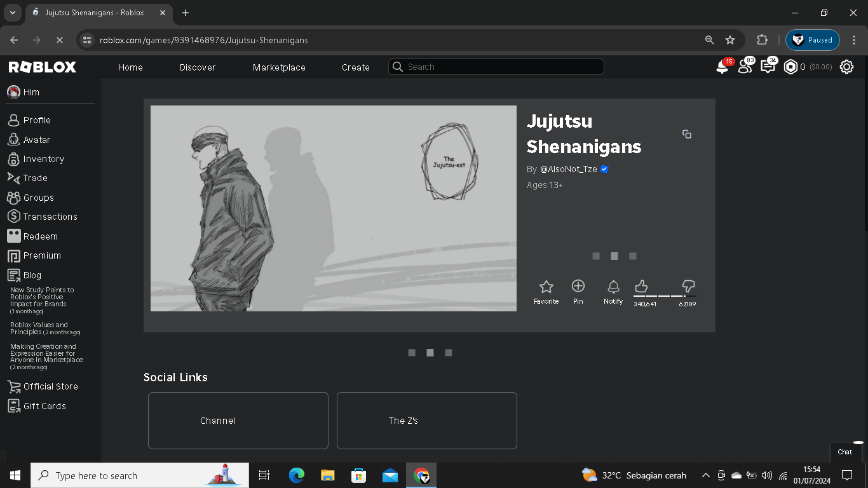The height and width of the screenshot is (488, 868).
Task: Go to the Home tab
Action: coord(130,67)
